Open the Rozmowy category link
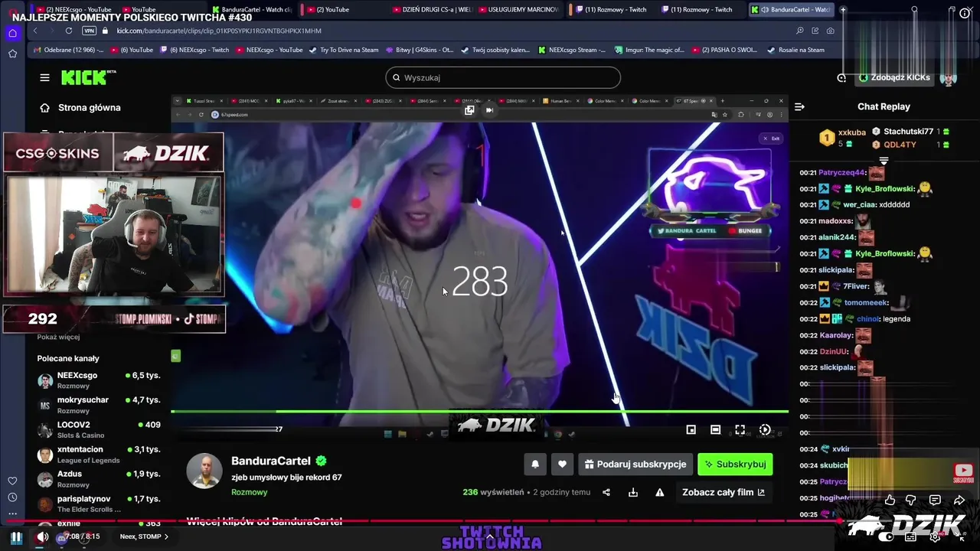The width and height of the screenshot is (980, 551). pos(250,492)
